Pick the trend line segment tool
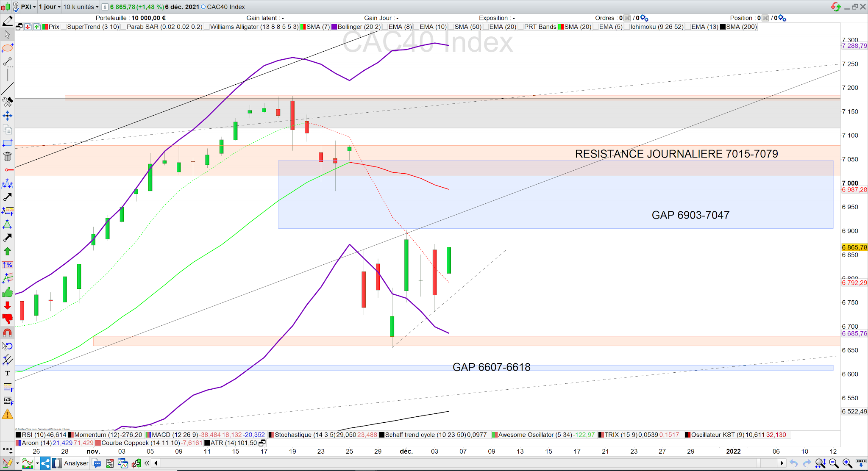Viewport: 868px width, 471px height. (x=7, y=62)
